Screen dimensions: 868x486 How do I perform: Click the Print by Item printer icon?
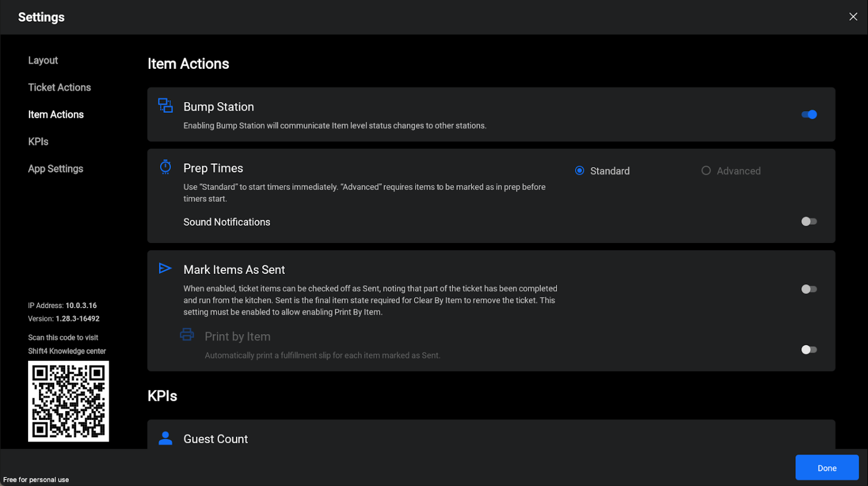[x=187, y=335]
